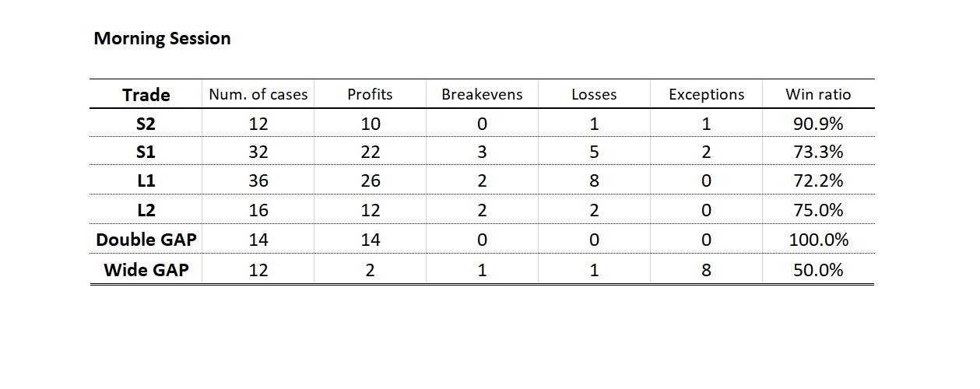The width and height of the screenshot is (980, 389).
Task: Click the 50.0% win ratio cell
Action: tap(818, 270)
